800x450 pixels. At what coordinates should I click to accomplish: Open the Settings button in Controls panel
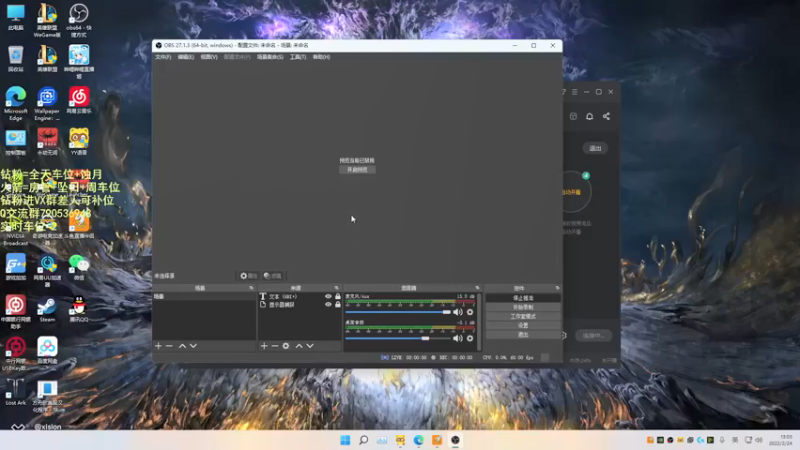(x=523, y=326)
